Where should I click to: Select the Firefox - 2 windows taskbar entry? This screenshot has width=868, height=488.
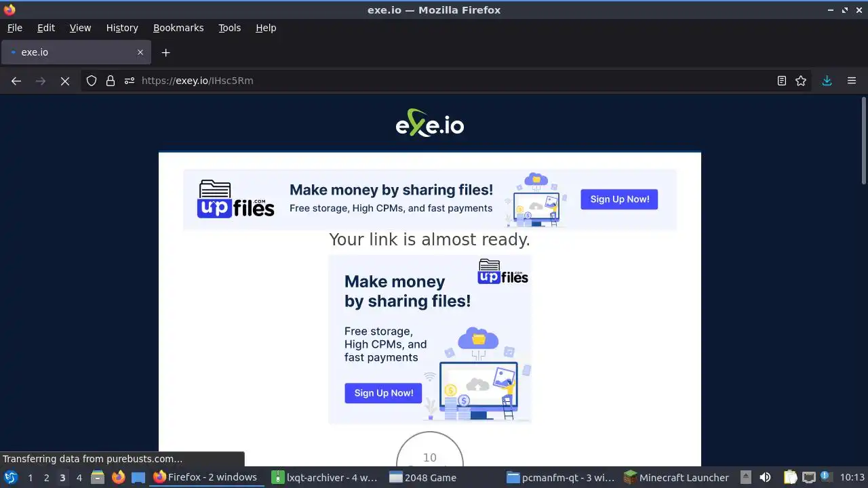coord(207,477)
